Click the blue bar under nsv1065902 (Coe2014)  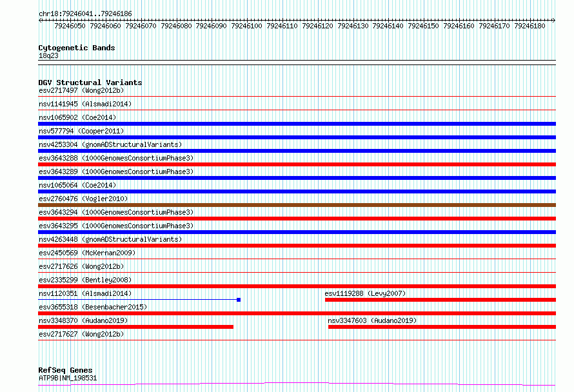pos(297,124)
